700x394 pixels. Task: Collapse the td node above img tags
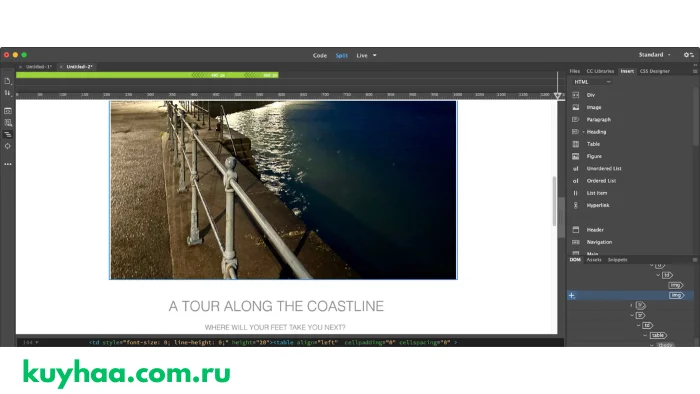[658, 275]
